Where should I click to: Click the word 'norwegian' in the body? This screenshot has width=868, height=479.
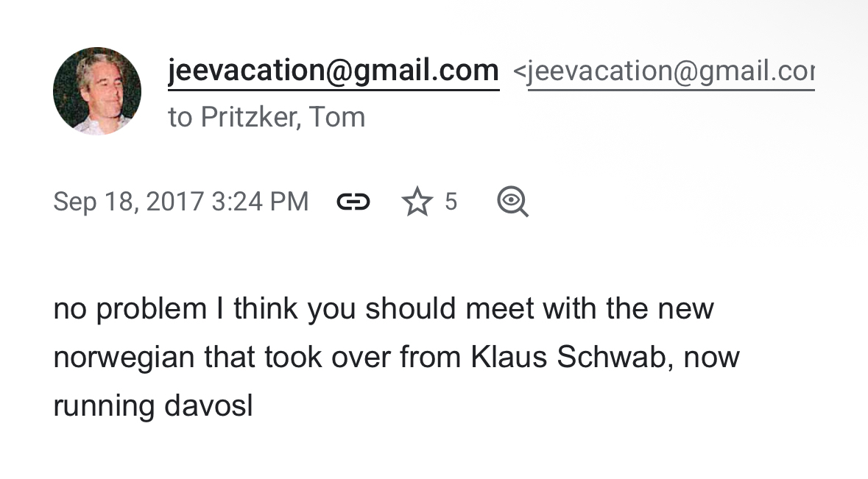point(124,358)
